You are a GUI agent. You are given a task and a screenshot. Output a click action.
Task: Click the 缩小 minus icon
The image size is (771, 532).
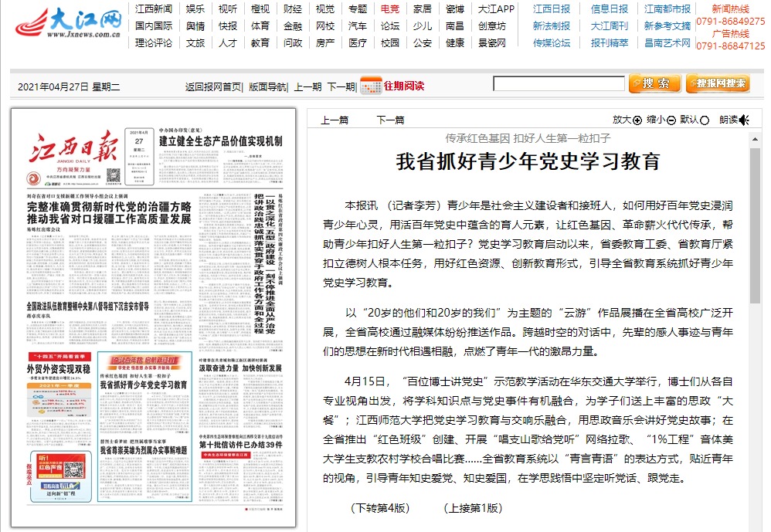coord(671,120)
